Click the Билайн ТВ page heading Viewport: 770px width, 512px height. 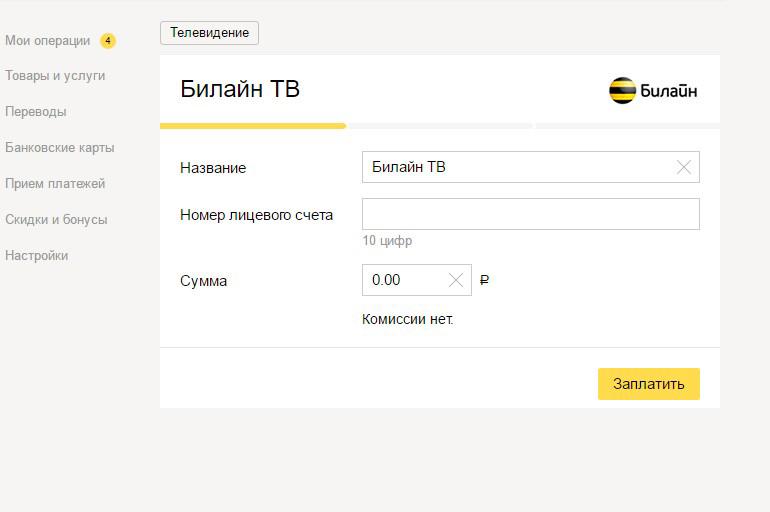coord(240,89)
